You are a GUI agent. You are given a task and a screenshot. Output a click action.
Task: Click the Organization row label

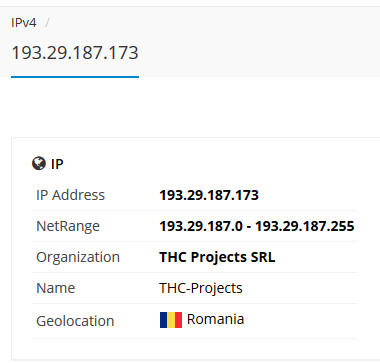[x=78, y=257]
